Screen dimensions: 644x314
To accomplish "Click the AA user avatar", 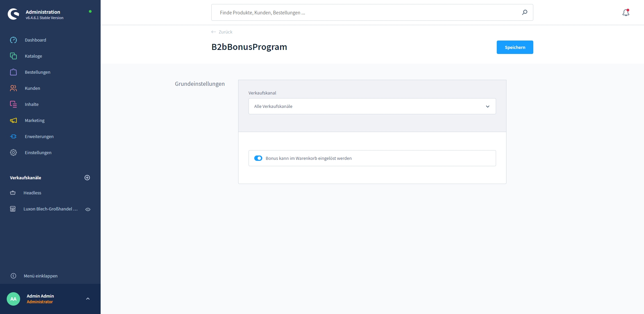I will pyautogui.click(x=13, y=299).
